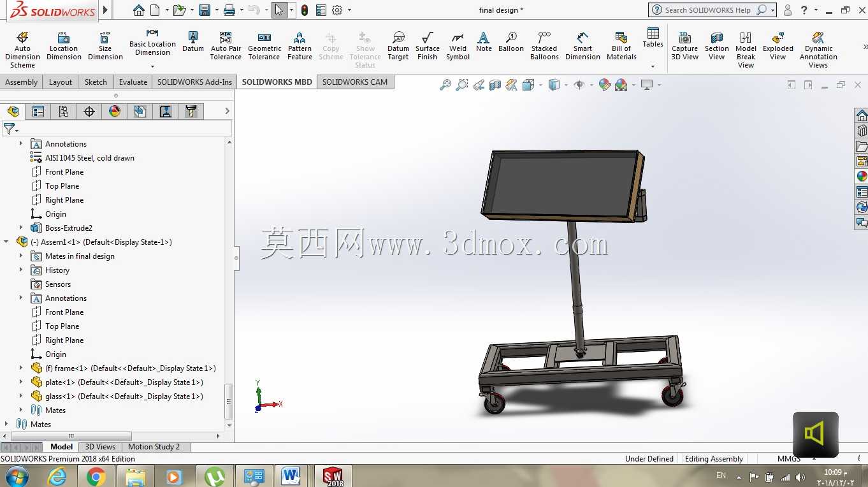Switch to the Sketch tab
The image size is (868, 487).
point(96,82)
